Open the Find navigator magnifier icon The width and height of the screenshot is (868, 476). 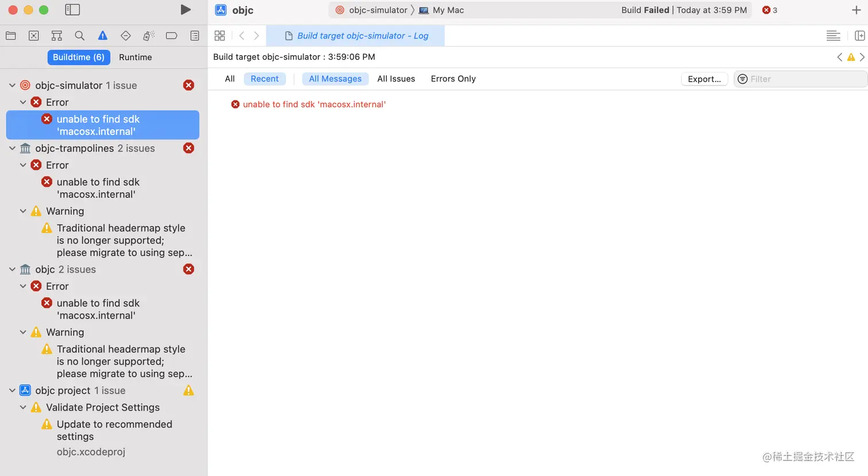(80, 36)
